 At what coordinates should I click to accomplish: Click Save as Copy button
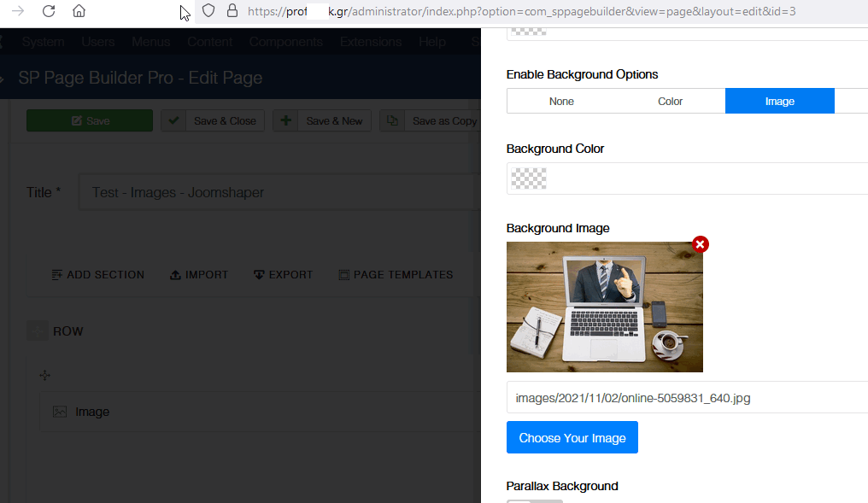coord(430,120)
